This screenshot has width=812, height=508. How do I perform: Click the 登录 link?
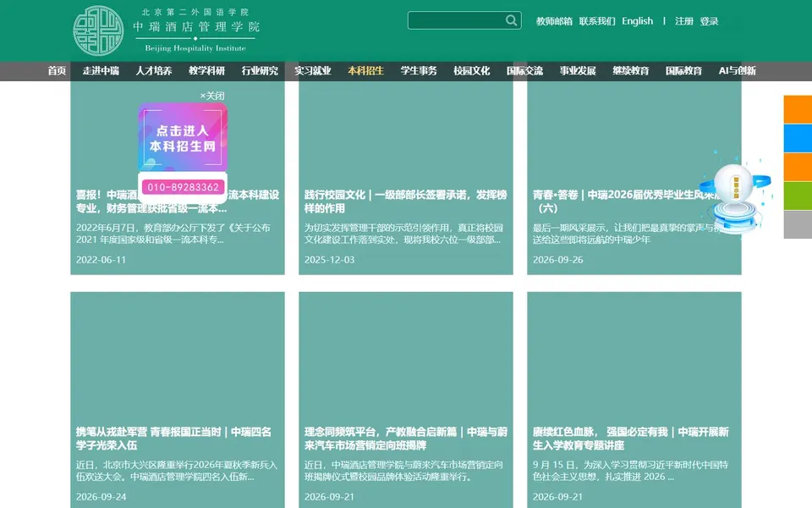(709, 21)
